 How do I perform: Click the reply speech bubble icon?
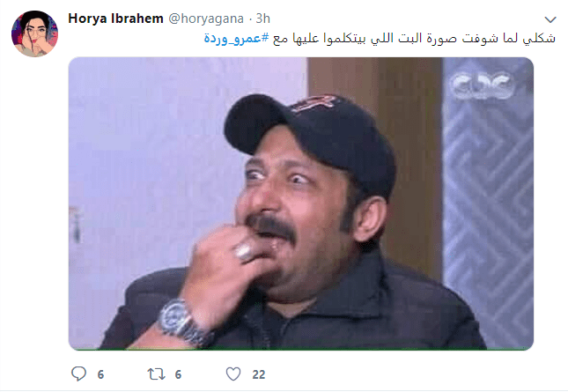pos(78,374)
